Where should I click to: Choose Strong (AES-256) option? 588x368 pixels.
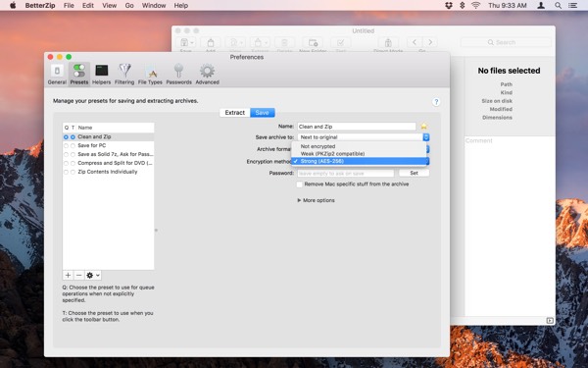(x=359, y=161)
